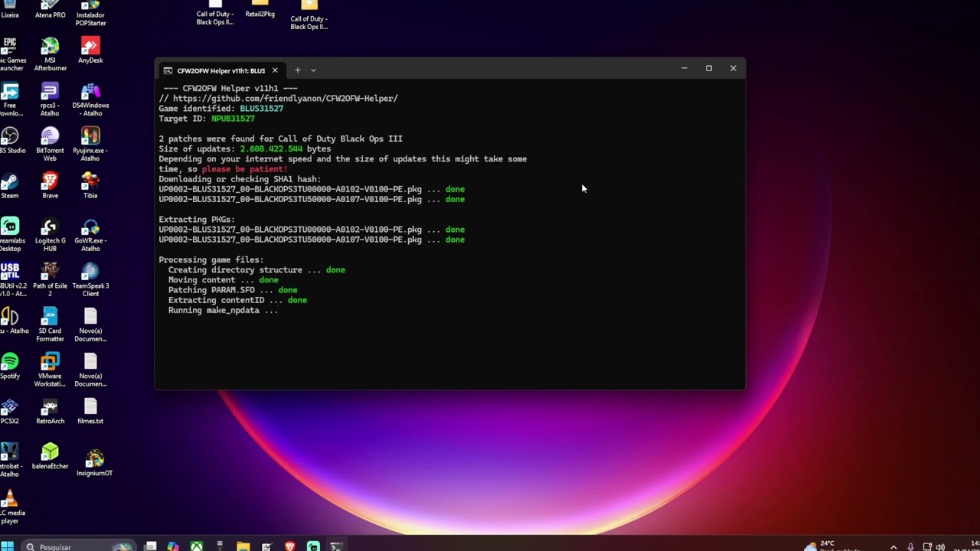Select Instalador POPStarter desktop icon
The image size is (980, 551).
[x=90, y=14]
